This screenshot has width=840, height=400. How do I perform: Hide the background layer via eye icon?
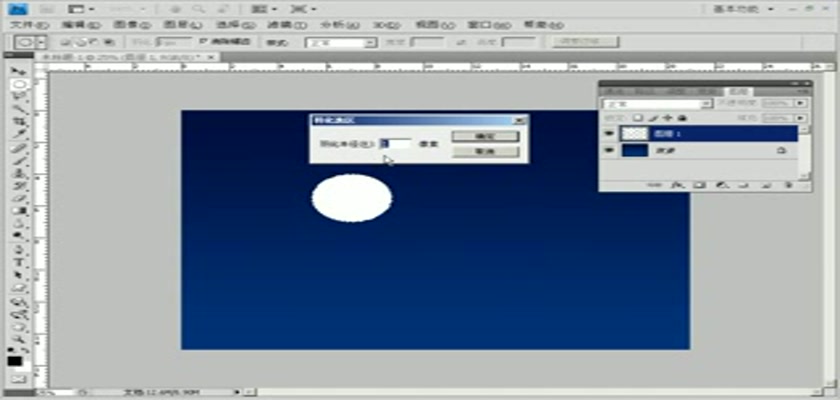click(609, 150)
